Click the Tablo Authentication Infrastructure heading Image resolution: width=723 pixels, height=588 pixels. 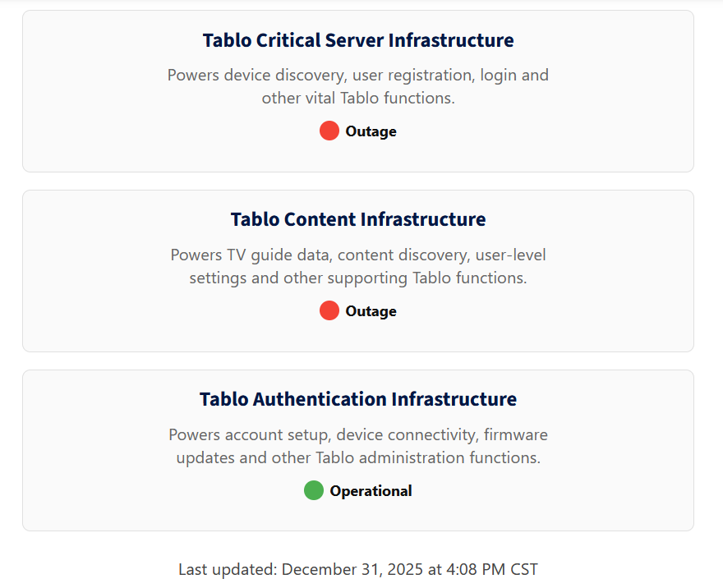(358, 400)
